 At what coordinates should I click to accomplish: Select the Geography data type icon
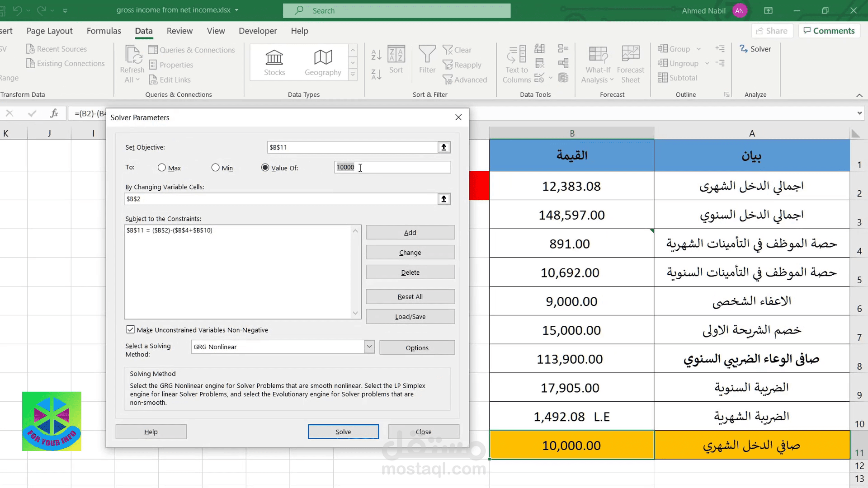323,57
